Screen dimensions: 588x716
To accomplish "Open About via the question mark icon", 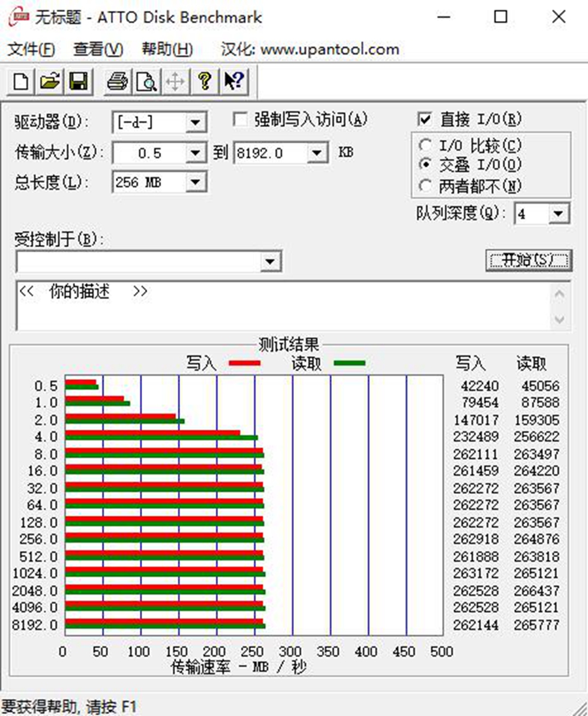I will click(x=204, y=82).
